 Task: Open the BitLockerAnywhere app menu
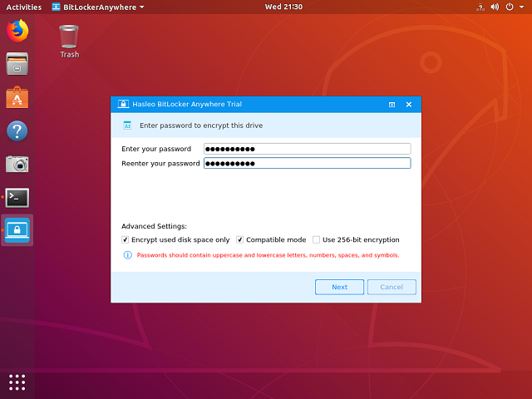click(98, 7)
